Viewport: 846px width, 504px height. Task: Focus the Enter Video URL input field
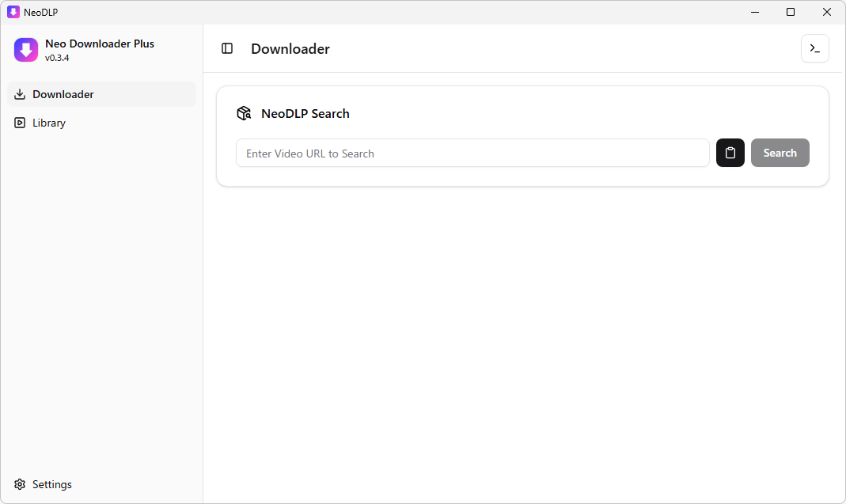[472, 153]
